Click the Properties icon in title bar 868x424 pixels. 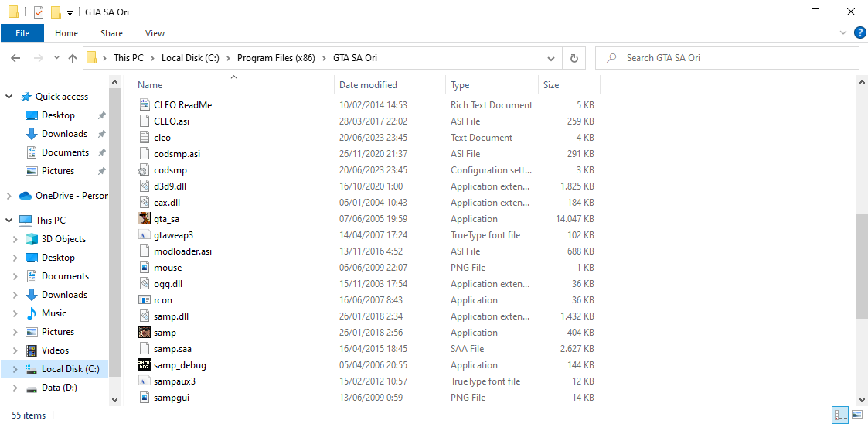point(38,12)
